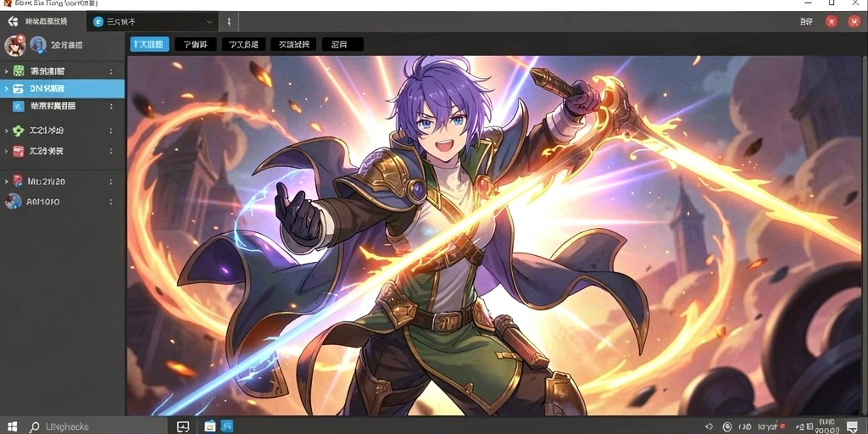The width and height of the screenshot is (868, 434).
Task: Click the left red circular button in header
Action: 831,21
